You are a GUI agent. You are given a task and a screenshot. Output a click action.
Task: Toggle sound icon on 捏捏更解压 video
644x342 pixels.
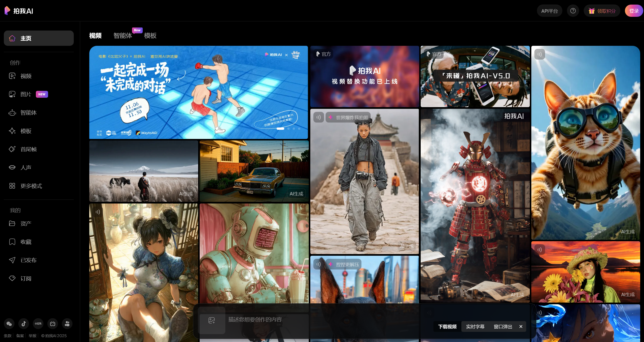pyautogui.click(x=318, y=264)
